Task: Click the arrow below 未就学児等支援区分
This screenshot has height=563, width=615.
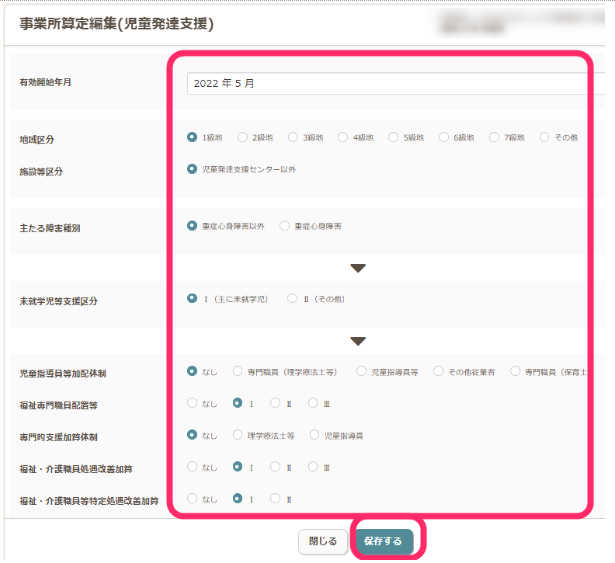Action: coord(358,341)
